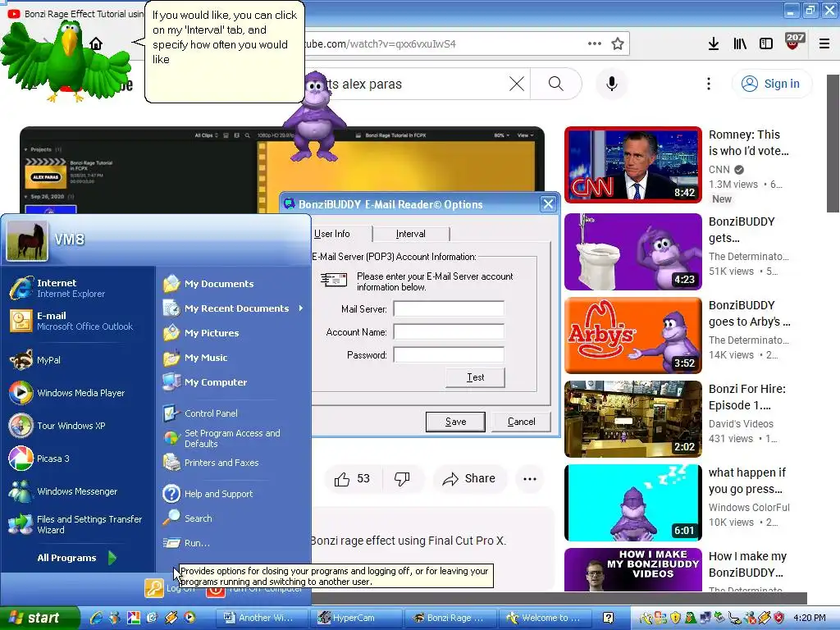The width and height of the screenshot is (840, 630).
Task: Open E-mail Microsoft Office Outlook
Action: pyautogui.click(x=71, y=321)
